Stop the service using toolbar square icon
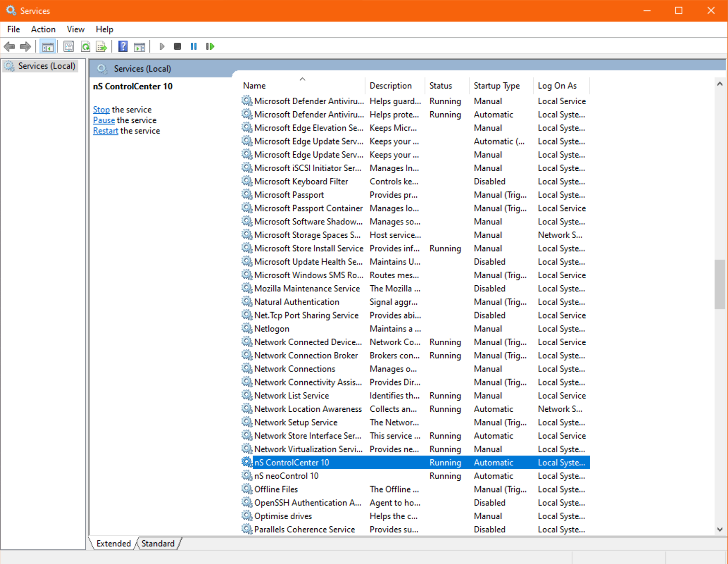 [x=177, y=46]
